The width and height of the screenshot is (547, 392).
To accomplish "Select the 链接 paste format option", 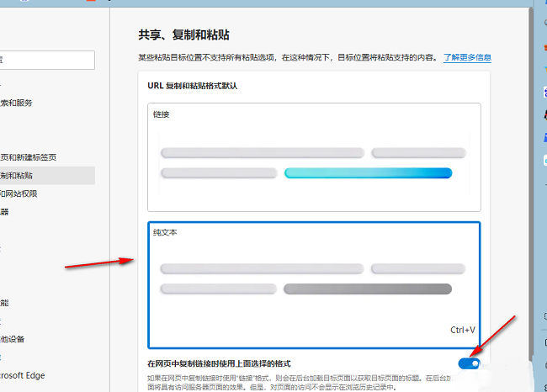I will tap(314, 156).
